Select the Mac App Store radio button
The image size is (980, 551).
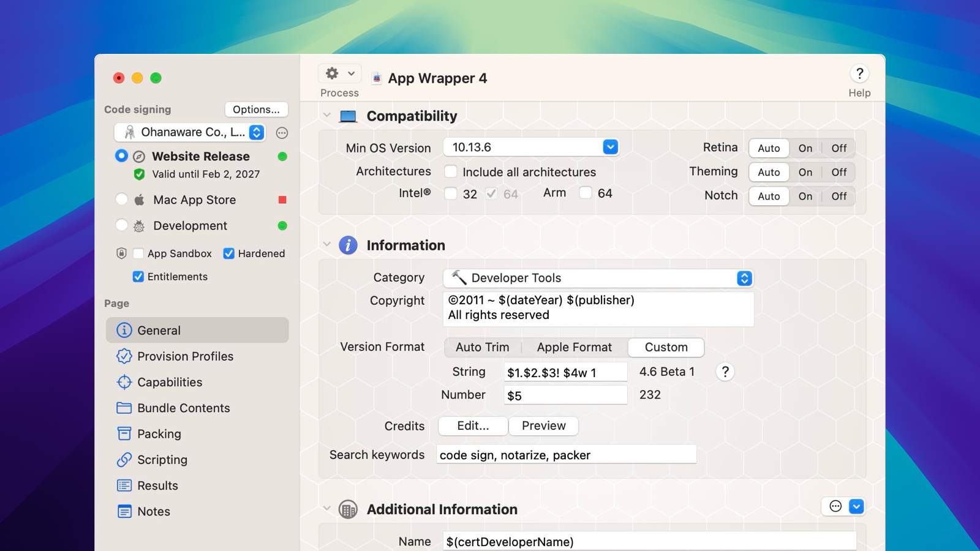click(x=122, y=200)
